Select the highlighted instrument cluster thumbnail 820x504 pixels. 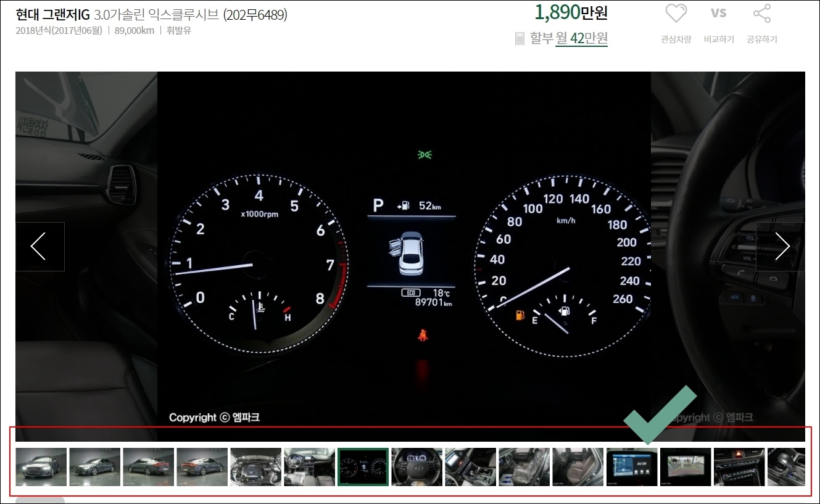363,467
